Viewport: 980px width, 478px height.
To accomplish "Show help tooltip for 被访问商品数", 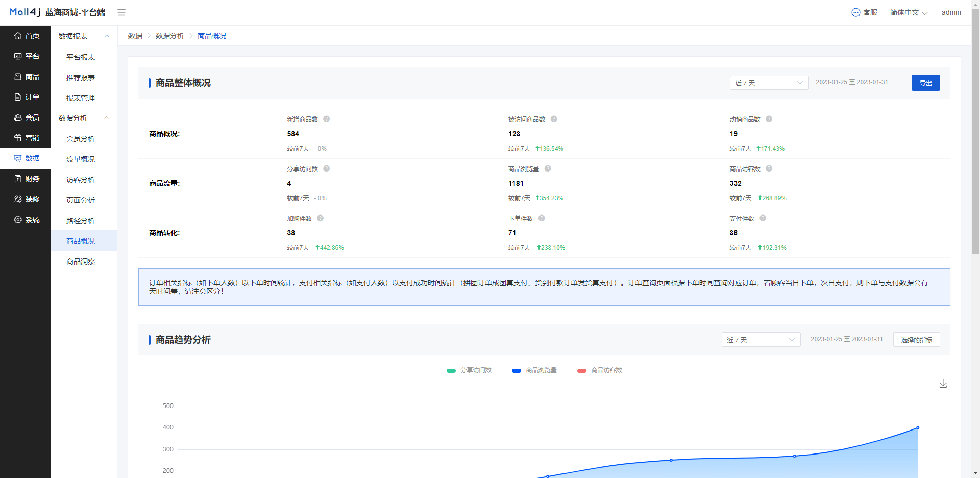I will pos(554,119).
